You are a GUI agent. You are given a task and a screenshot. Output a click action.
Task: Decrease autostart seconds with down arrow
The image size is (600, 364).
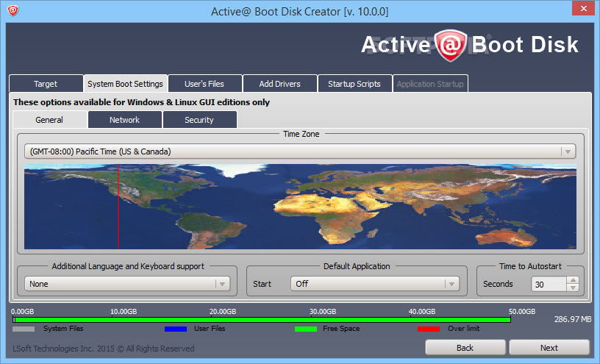pos(573,288)
